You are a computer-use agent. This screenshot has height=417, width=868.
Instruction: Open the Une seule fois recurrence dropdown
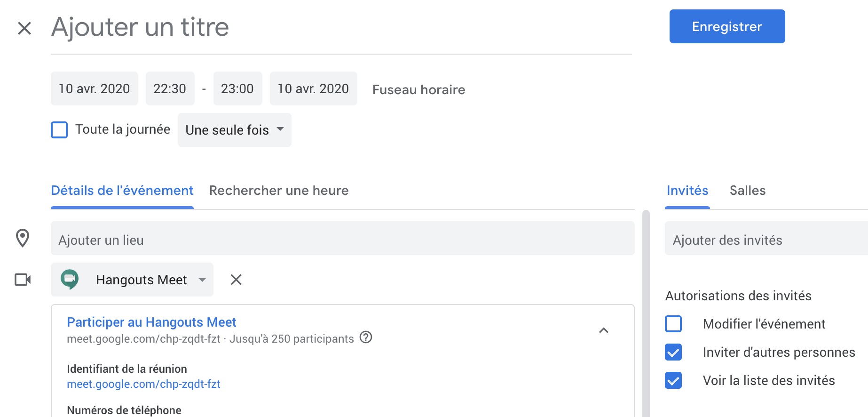pyautogui.click(x=234, y=130)
